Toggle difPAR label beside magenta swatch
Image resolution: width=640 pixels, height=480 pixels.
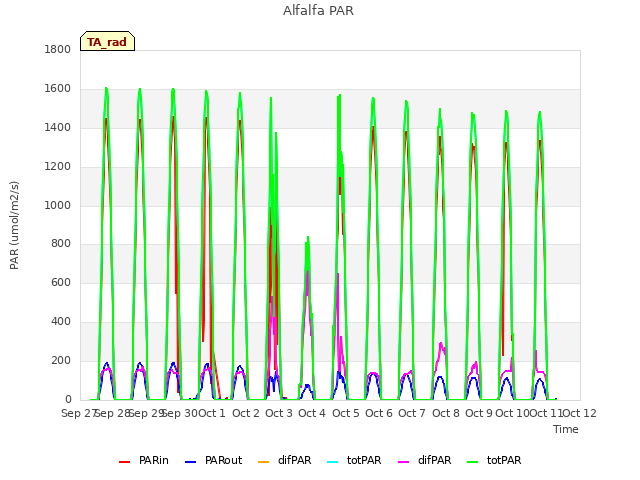(x=434, y=460)
